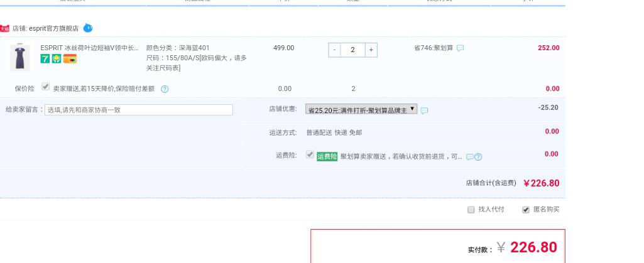
Task: Click the 实付款 ¥226.80 final amount
Action: point(527,247)
